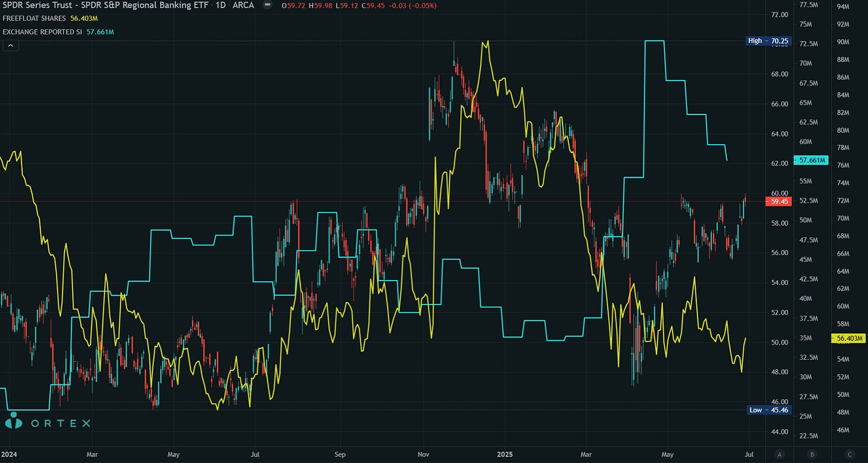
Task: Collapse the indicator legend with chevron button
Action: pyautogui.click(x=11, y=45)
